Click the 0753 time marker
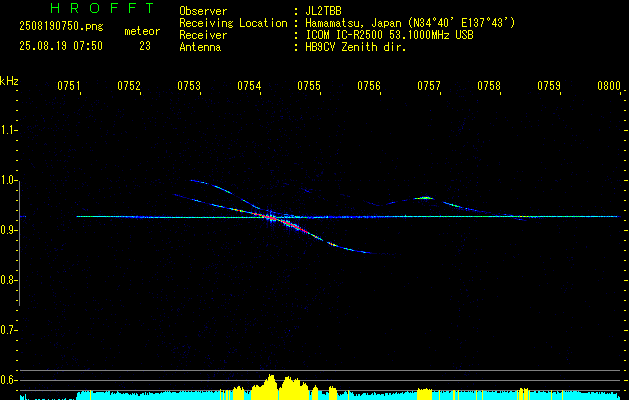The height and width of the screenshot is (400, 629). (x=189, y=86)
